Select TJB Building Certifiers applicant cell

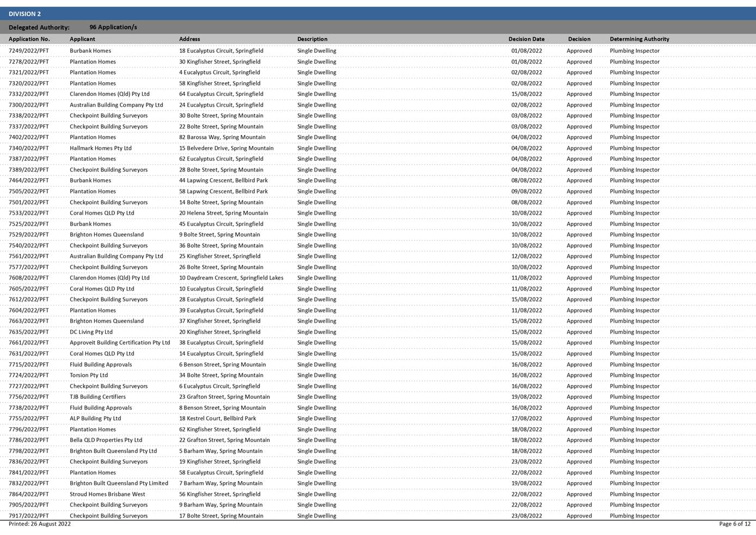coord(97,397)
